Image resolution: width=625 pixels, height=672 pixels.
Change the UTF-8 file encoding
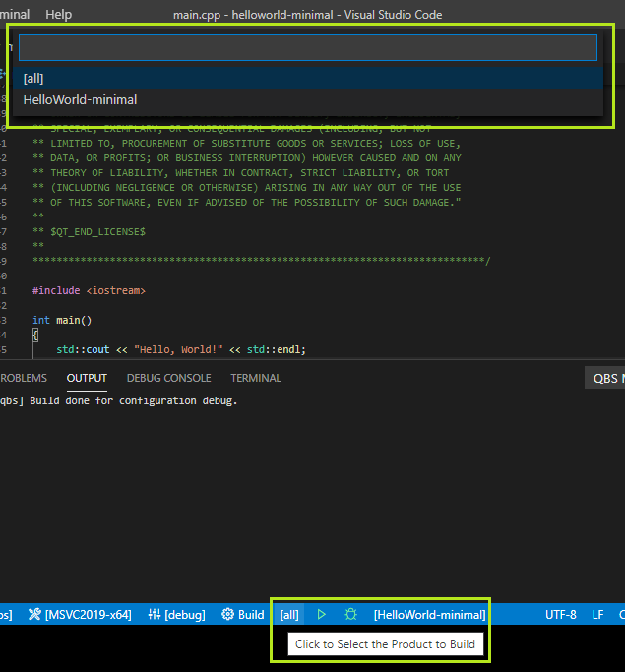(x=561, y=614)
